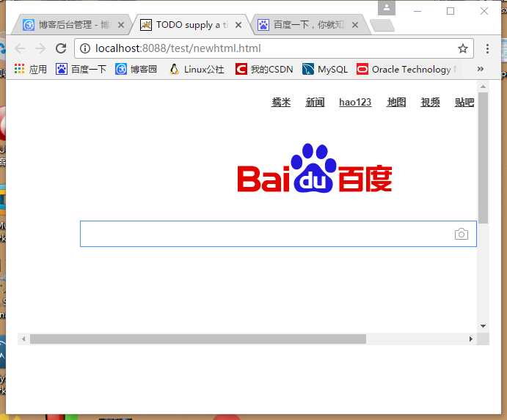Open the 百度一下 bookmark
Viewport: 507px width, 420px height.
click(81, 69)
